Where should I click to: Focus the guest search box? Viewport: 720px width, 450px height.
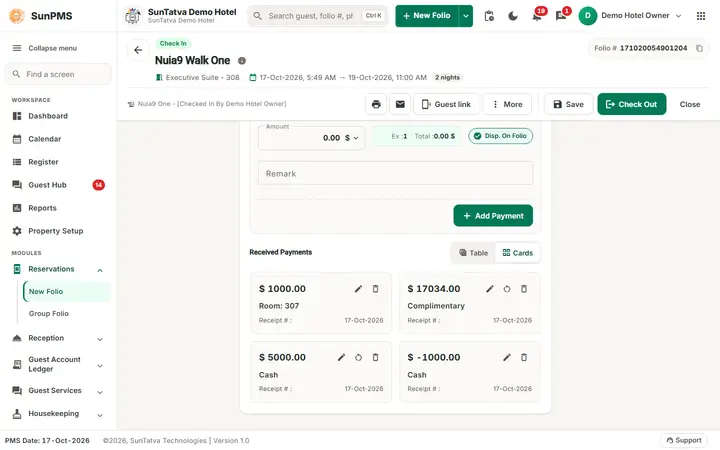point(318,16)
